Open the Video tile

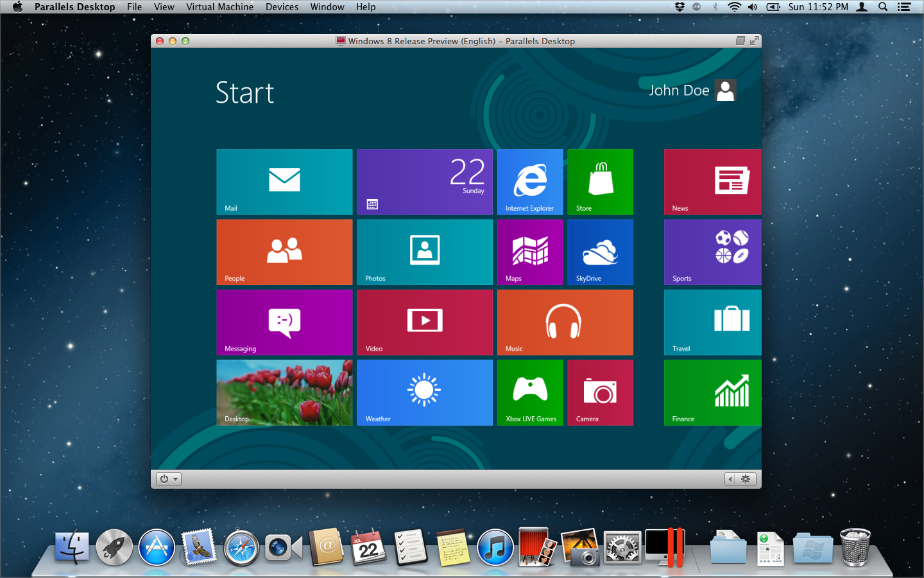tap(425, 322)
